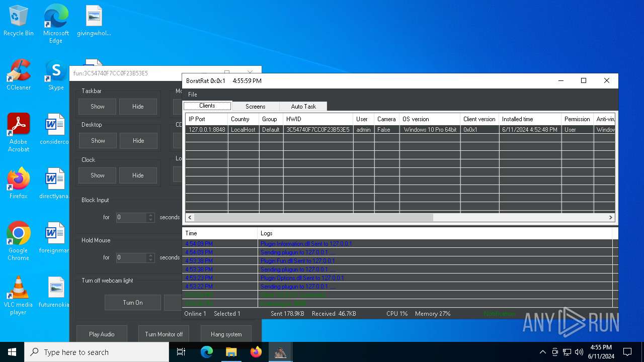
Task: Show Taskbar in fun window
Action: pyautogui.click(x=98, y=107)
